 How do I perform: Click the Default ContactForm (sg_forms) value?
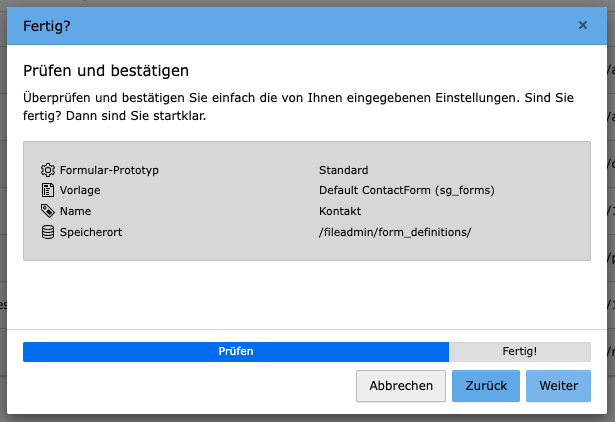tap(407, 190)
